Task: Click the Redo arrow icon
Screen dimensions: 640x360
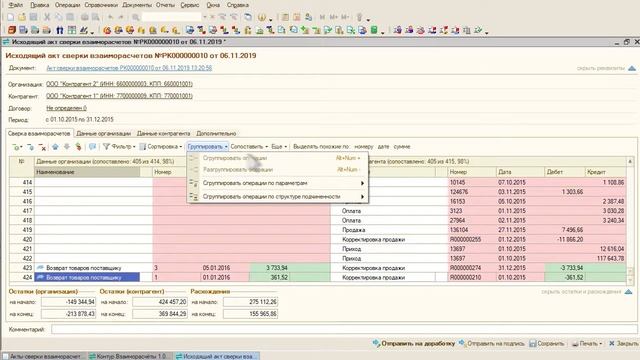Action: point(121,17)
